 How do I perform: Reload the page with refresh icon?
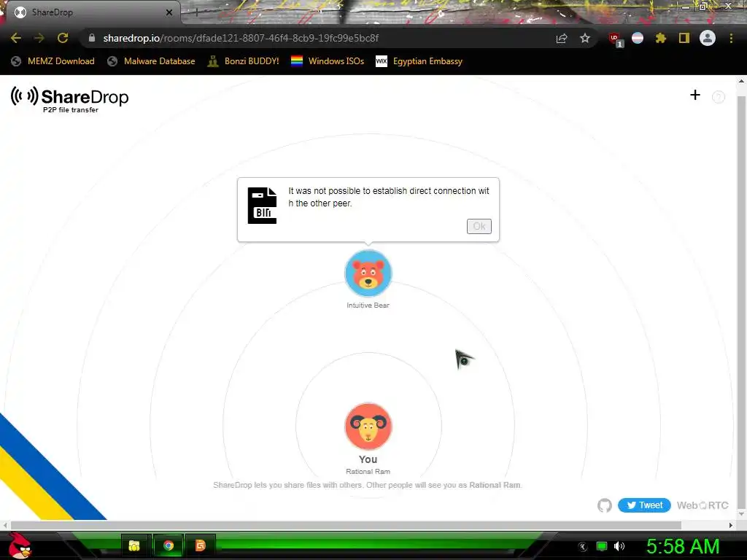point(63,38)
